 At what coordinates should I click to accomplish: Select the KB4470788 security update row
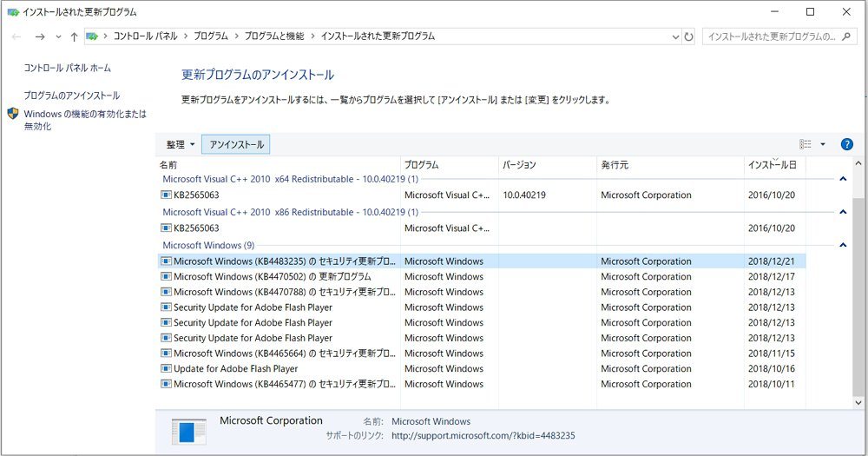482,292
